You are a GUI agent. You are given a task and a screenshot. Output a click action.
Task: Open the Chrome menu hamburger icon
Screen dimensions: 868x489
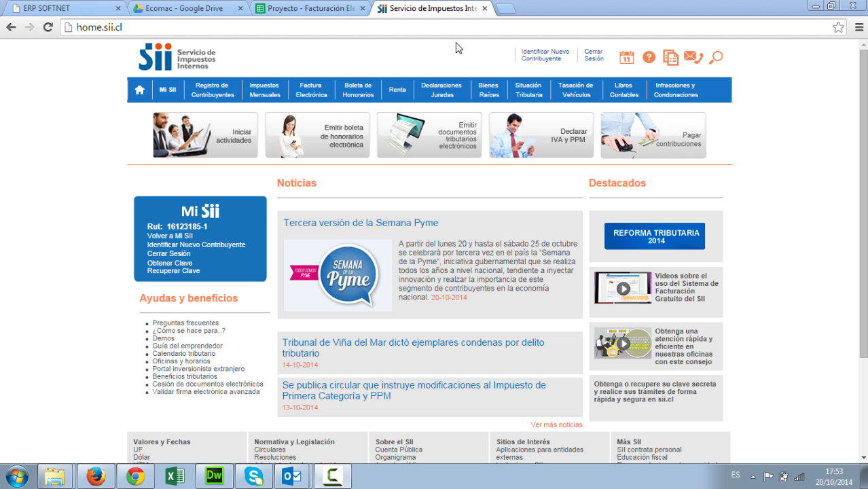(858, 27)
